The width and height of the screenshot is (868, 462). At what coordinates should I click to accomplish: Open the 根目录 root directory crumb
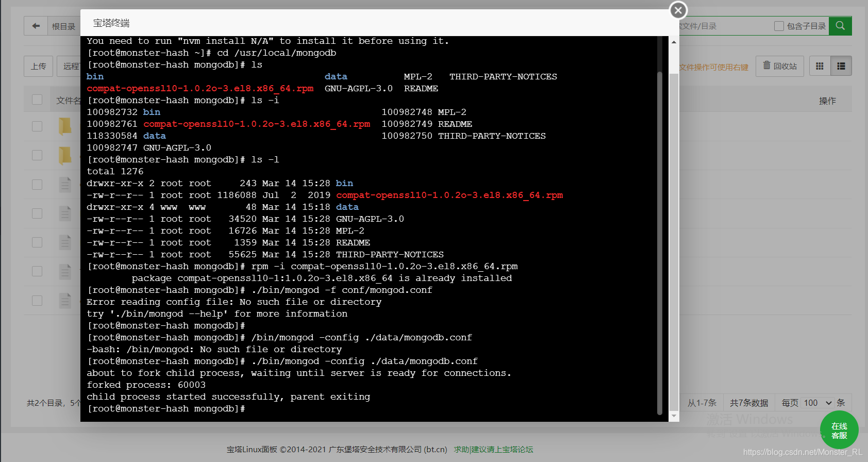[x=63, y=26]
